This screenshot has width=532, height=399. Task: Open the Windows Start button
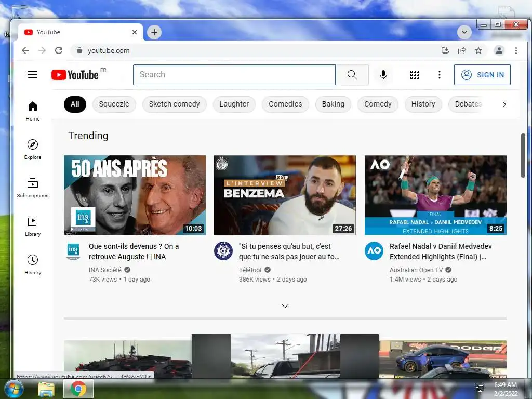click(13, 389)
